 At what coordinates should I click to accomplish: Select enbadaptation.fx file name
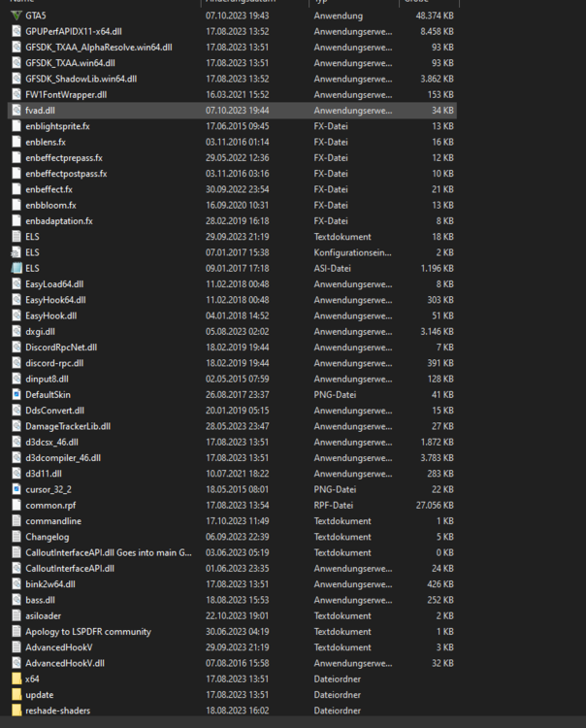[59, 221]
